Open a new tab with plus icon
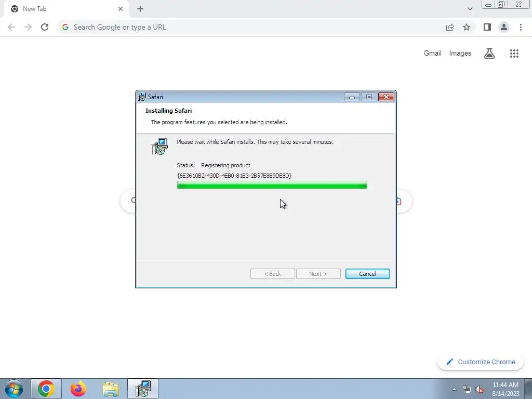Viewport: 532px width, 399px height. point(140,9)
